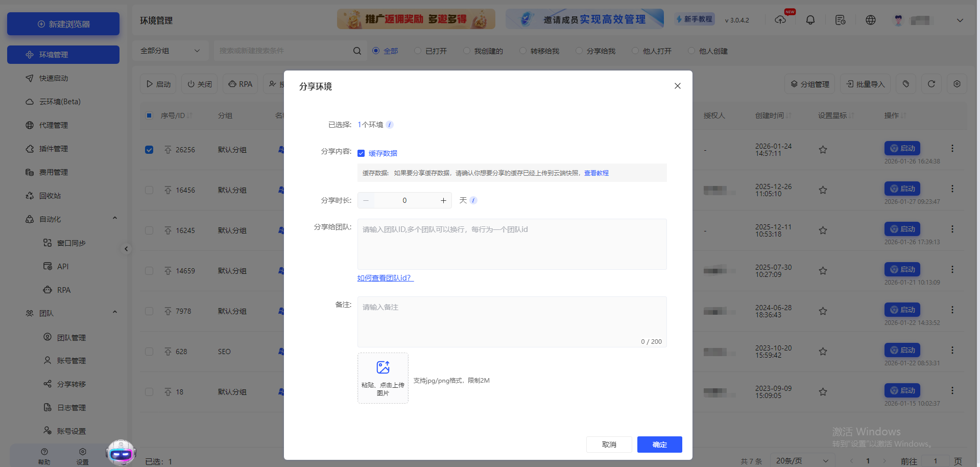Star environment 26256 via its 设置显示 icon

tap(823, 150)
